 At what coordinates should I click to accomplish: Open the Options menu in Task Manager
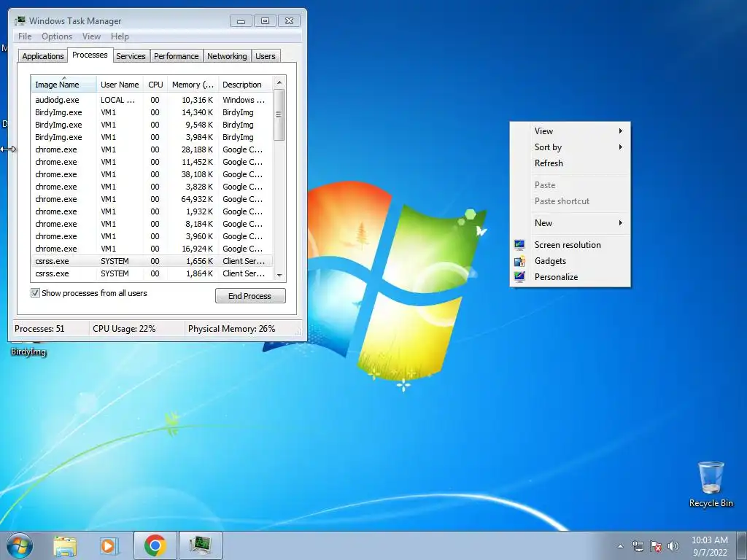(57, 36)
